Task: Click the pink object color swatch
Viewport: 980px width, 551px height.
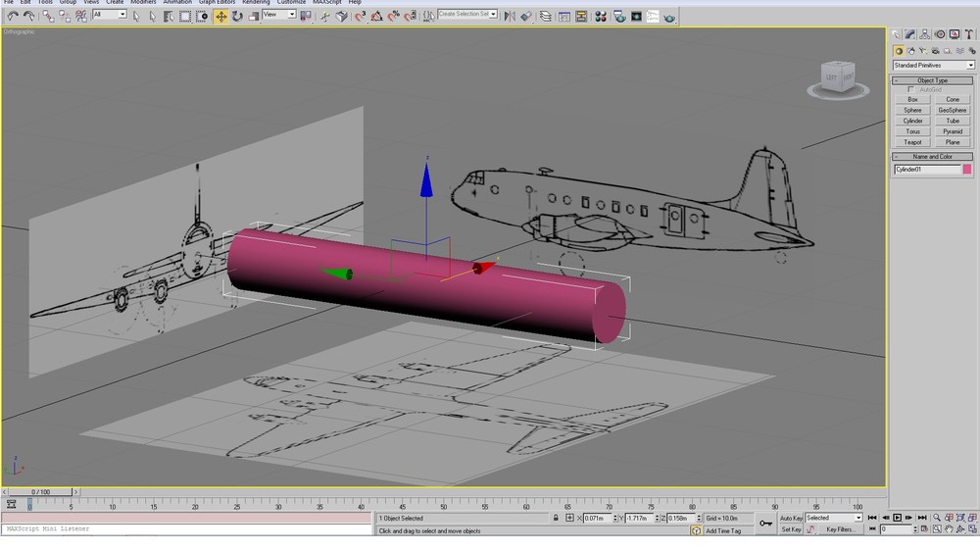Action: point(967,170)
